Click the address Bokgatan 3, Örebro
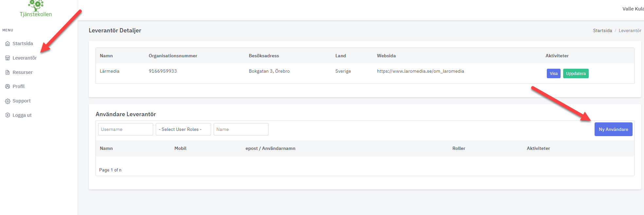Screen dimensions: 644x215 click(x=269, y=71)
